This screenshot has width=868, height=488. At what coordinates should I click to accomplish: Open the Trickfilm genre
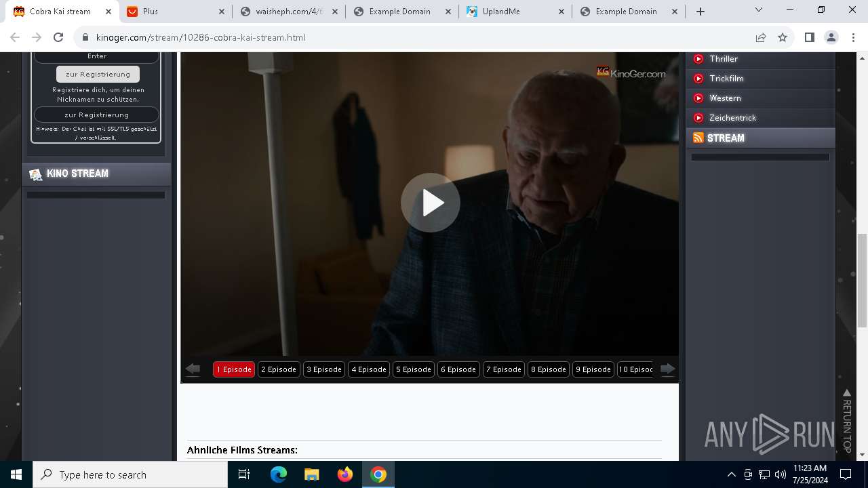coord(726,79)
